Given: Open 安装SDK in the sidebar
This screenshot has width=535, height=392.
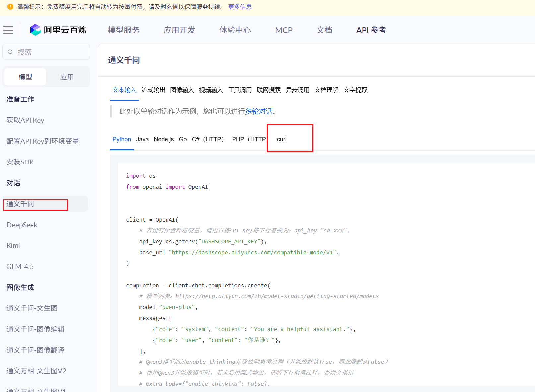Looking at the screenshot, I should point(20,162).
